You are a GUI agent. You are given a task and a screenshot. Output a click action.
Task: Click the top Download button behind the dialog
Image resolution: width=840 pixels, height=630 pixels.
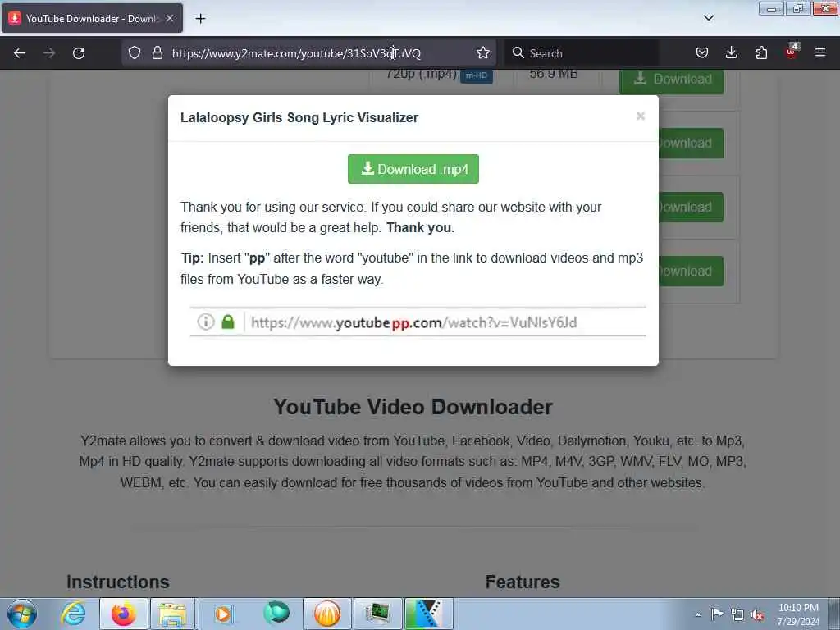(x=671, y=80)
